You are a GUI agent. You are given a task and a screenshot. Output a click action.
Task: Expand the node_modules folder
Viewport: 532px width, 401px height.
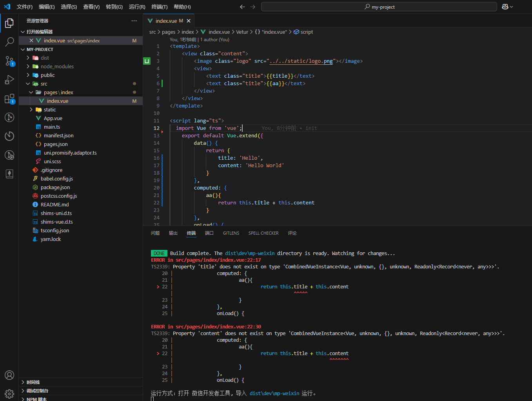point(57,66)
